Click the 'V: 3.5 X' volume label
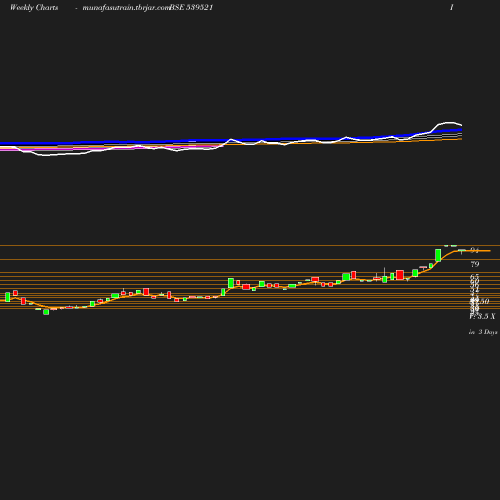Screen dimensions: 500x500 tap(482, 316)
